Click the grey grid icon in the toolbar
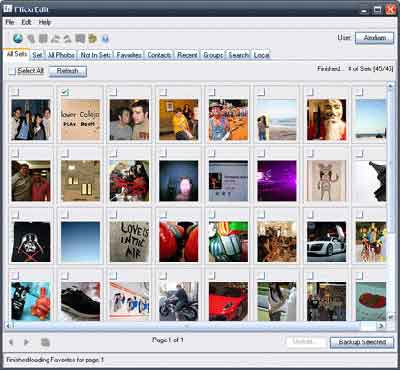The image size is (400, 370). 43,39
